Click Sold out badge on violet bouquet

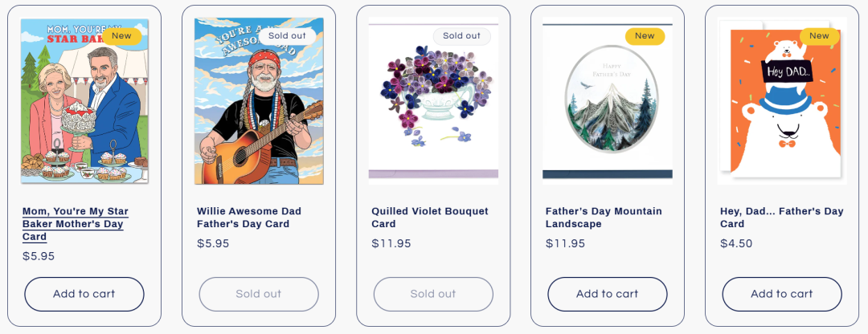click(x=461, y=36)
